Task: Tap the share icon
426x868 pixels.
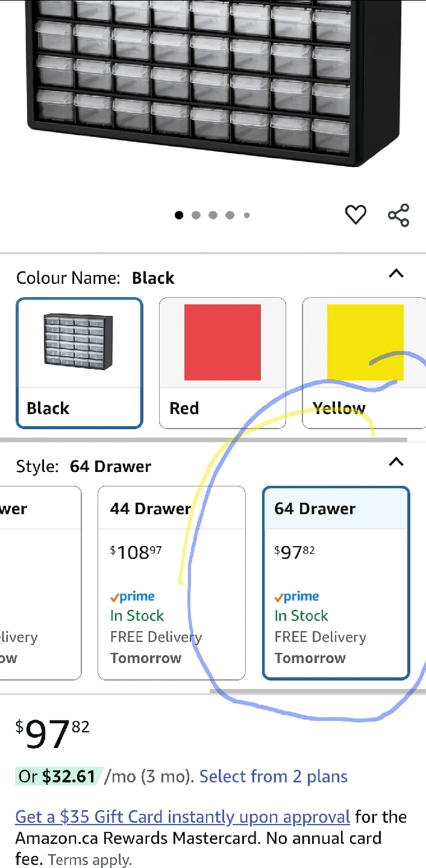Action: click(x=398, y=215)
